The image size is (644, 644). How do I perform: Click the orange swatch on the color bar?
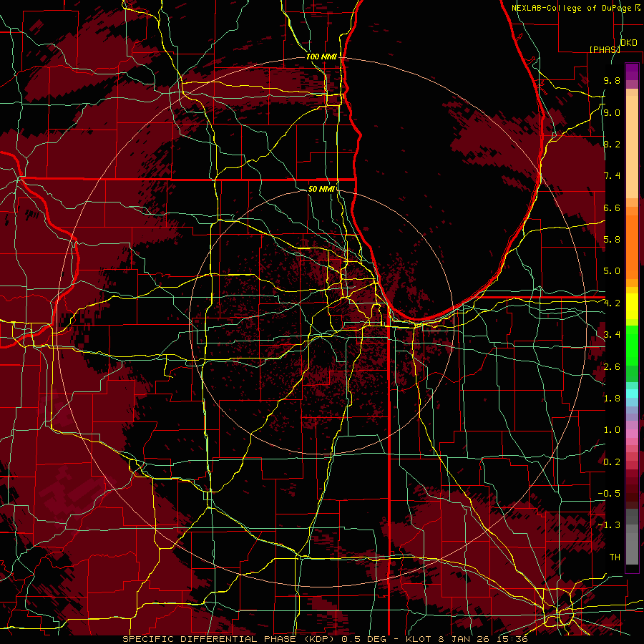[x=632, y=246]
